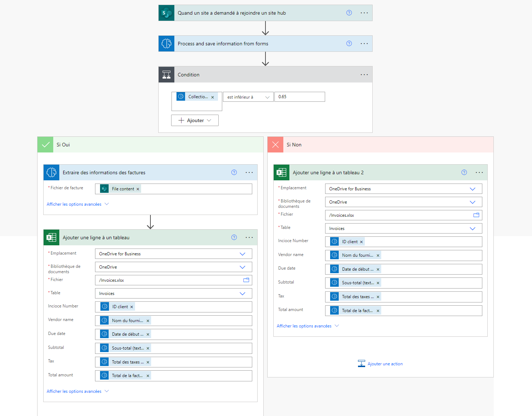
Task: Remove Nom du fourni token in left step
Action: coord(148,321)
